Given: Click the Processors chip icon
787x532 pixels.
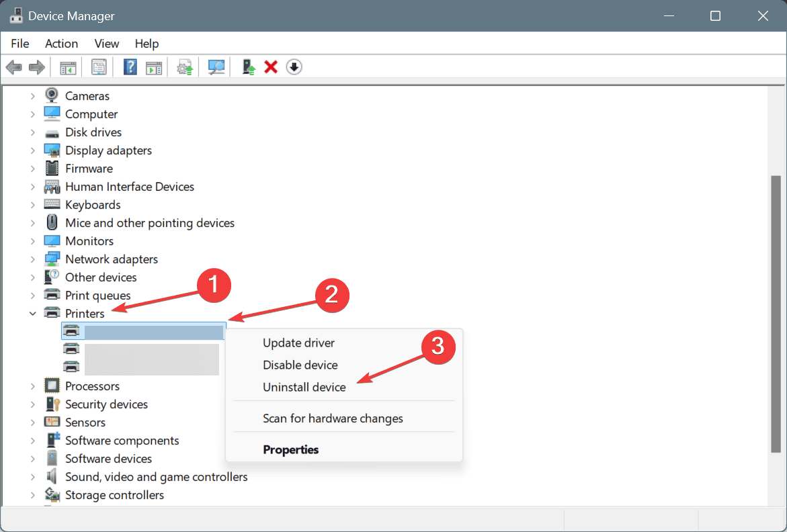Looking at the screenshot, I should pos(52,386).
